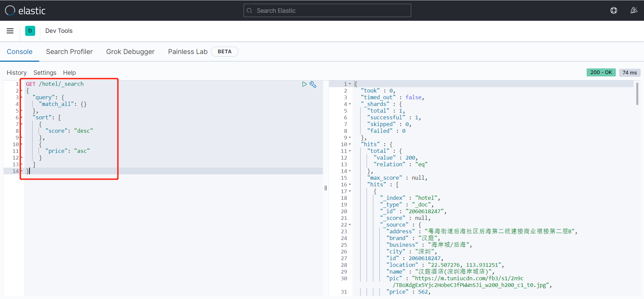Collapse the outer "hits" object at line 10

[x=350, y=144]
